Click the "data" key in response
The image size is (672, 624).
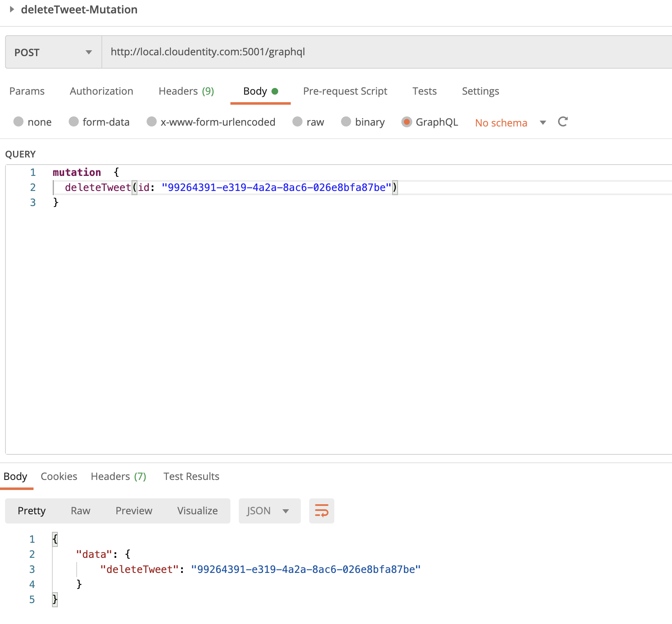(x=94, y=554)
